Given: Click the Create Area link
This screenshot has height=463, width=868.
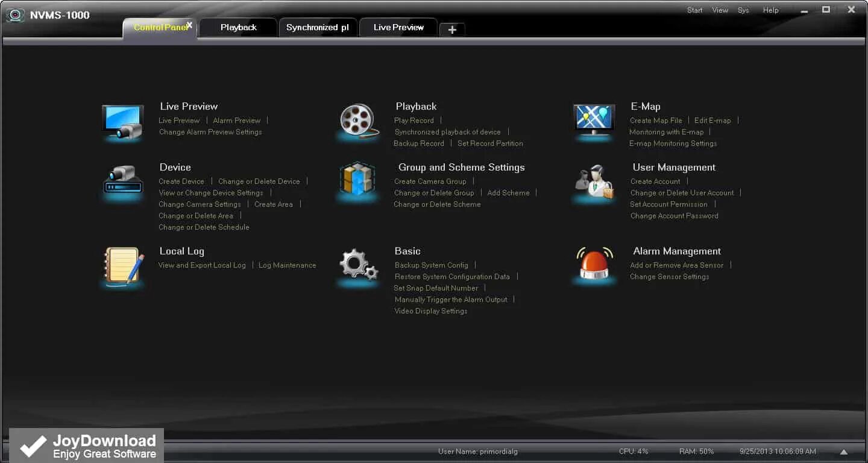Looking at the screenshot, I should (x=274, y=204).
